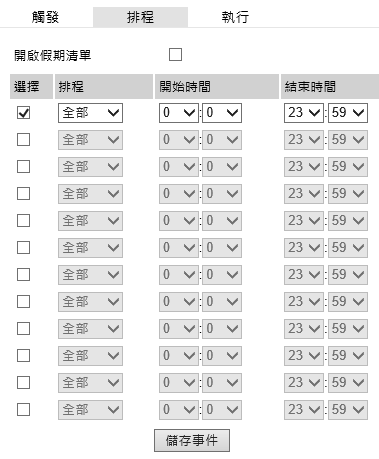Screen dimensions: 379x459
Task: Check the third schedule row checkbox
Action: pos(23,167)
